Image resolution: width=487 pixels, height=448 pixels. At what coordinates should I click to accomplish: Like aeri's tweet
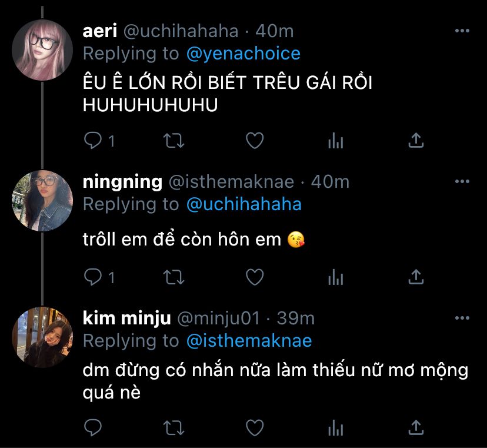click(254, 141)
